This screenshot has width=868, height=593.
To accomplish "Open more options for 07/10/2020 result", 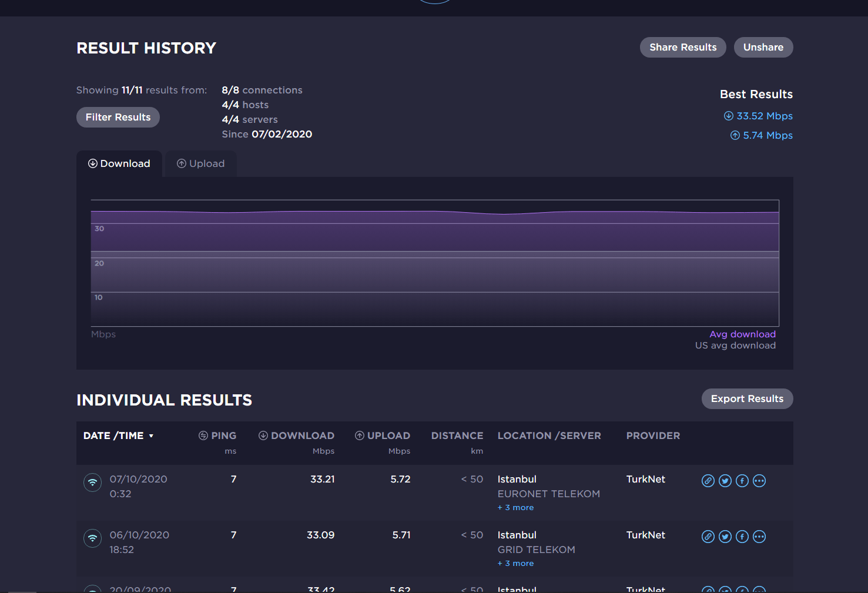I will pyautogui.click(x=759, y=481).
